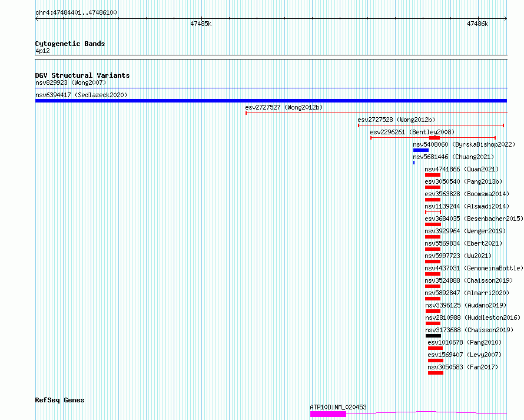Click the esv3050540 (Pang2013b) label
The width and height of the screenshot is (524, 420).
[463, 181]
